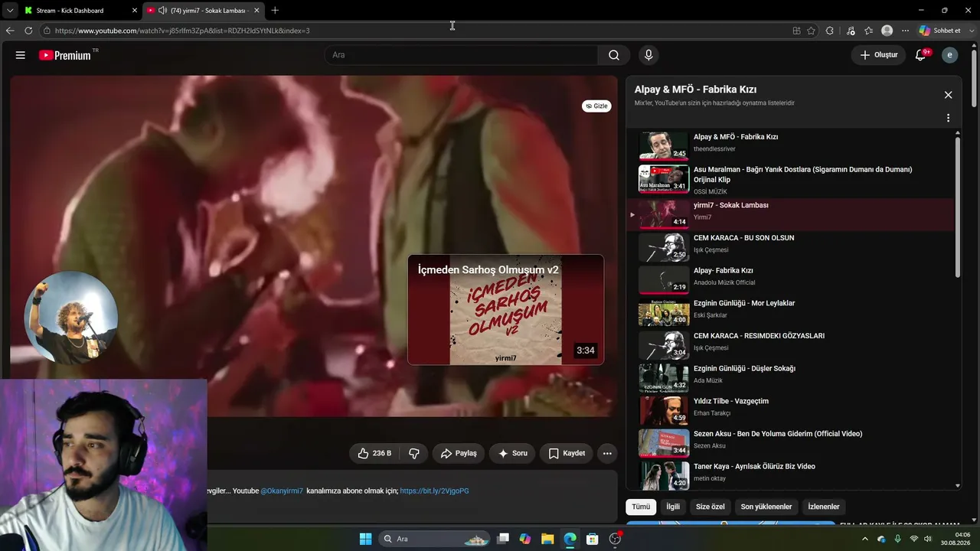Open the bit.ly/2VjgoPG description link
This screenshot has width=980, height=551.
point(434,491)
